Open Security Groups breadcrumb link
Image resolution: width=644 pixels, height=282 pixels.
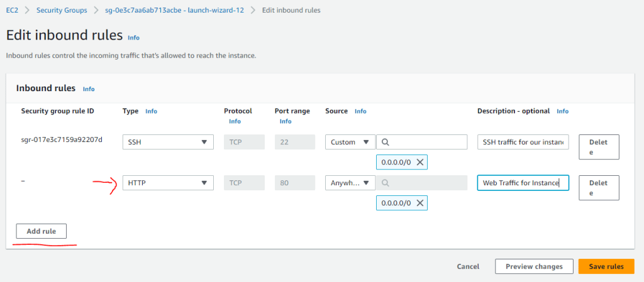[62, 10]
